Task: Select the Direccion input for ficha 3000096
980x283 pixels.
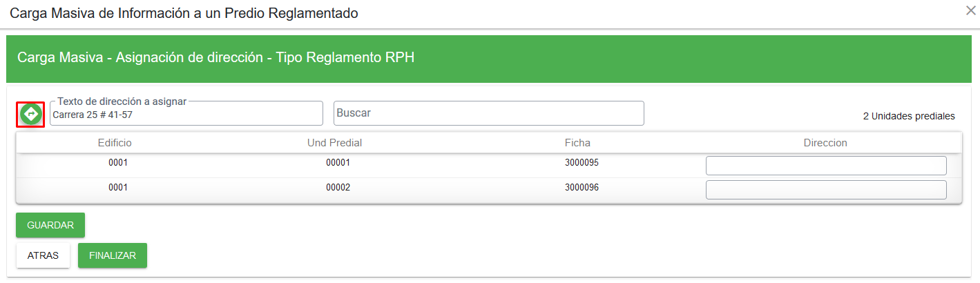Action: 826,190
